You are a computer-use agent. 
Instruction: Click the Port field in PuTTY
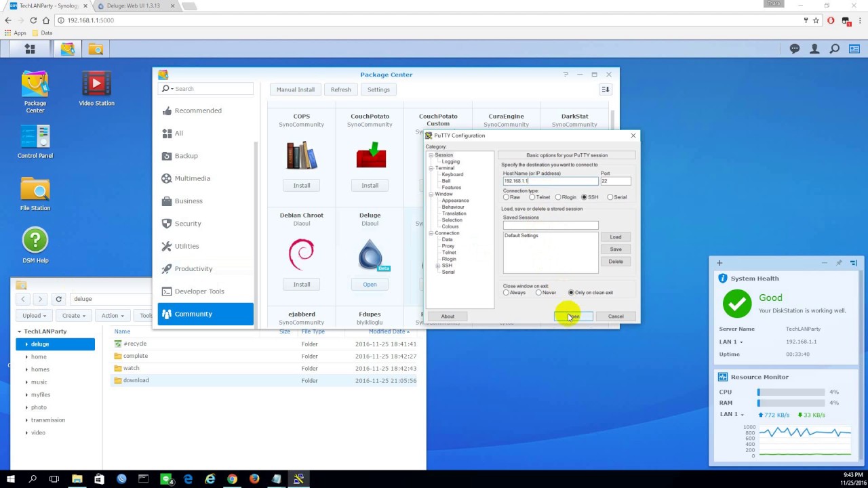point(616,181)
